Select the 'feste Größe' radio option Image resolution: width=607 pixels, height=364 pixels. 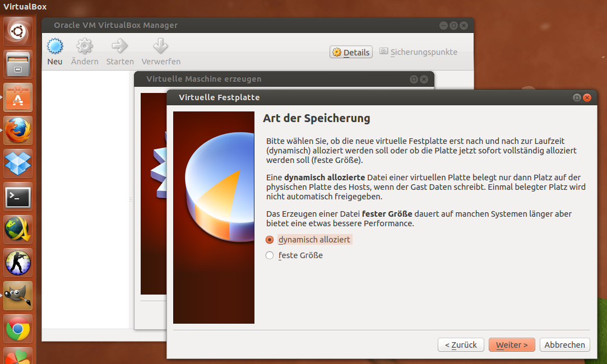pyautogui.click(x=270, y=255)
